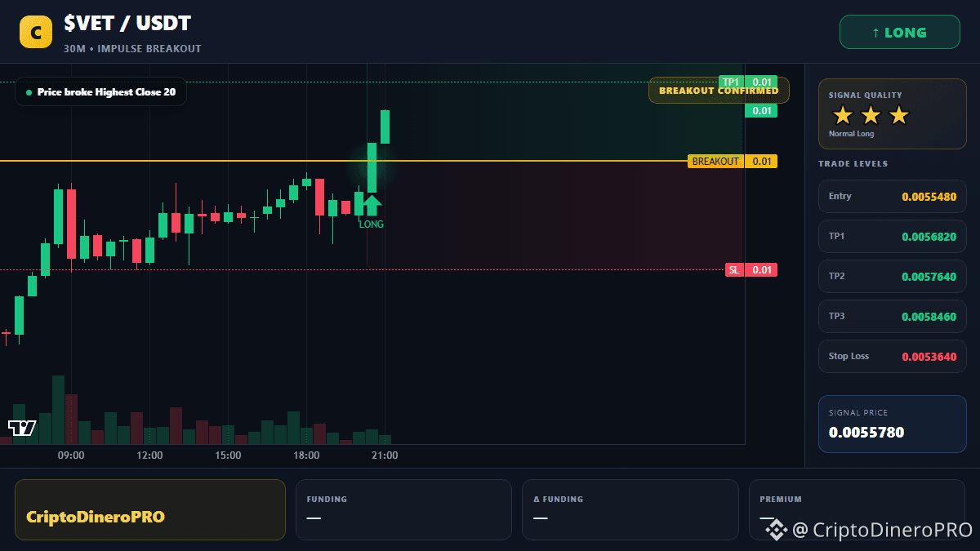Click the topmost green breakout candle
Screen dimensions: 980x551
[x=385, y=127]
